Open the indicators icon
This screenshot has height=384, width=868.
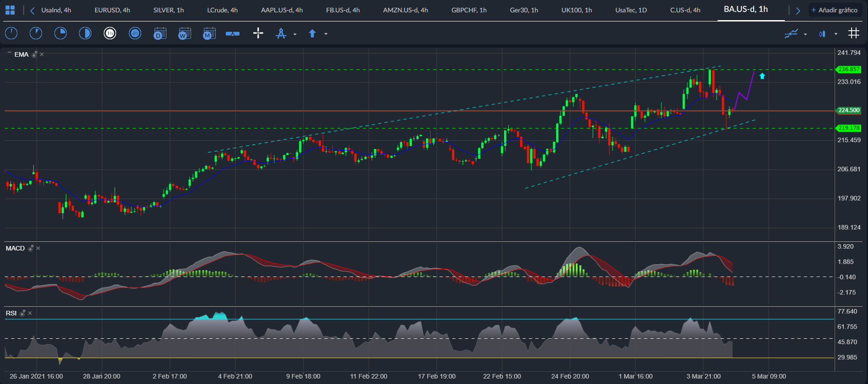[x=791, y=33]
